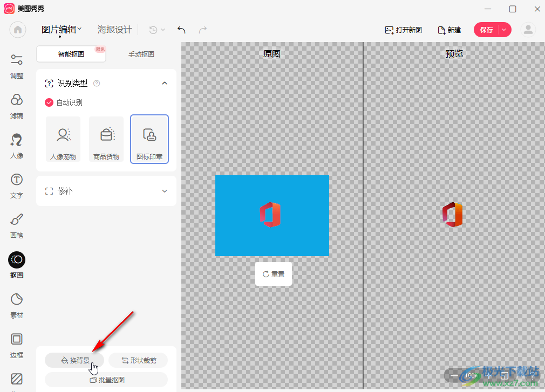Viewport: 545px width, 392px height.
Task: Open the 调整 adjustment tool
Action: click(17, 66)
